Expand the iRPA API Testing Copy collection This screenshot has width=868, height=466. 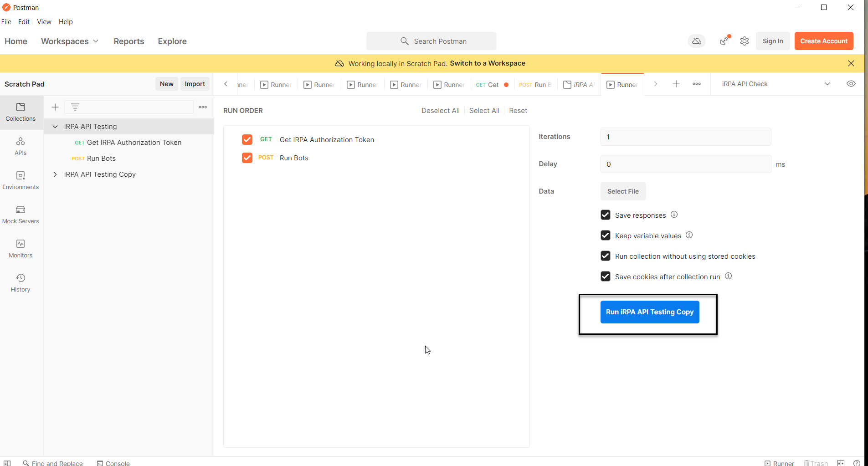[55, 174]
